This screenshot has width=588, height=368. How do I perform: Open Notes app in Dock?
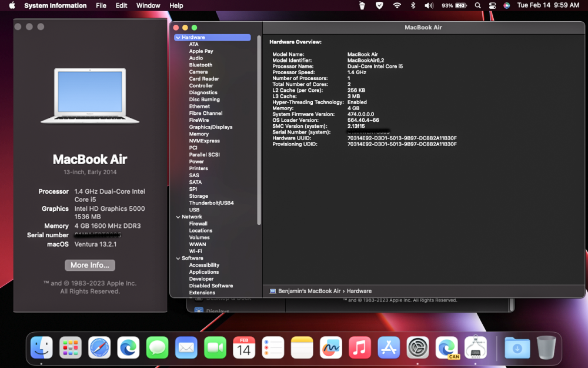tap(302, 348)
